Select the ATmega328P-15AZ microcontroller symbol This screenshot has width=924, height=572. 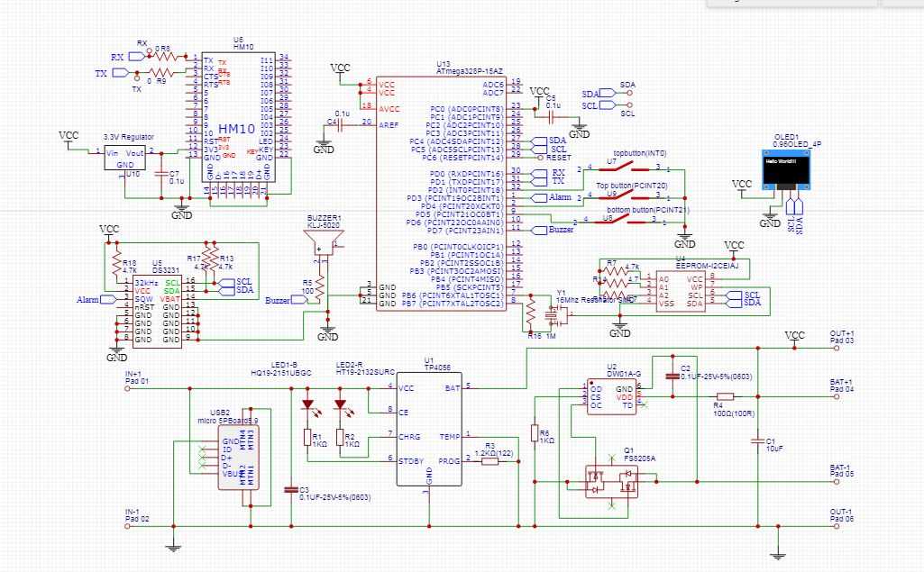(x=441, y=193)
